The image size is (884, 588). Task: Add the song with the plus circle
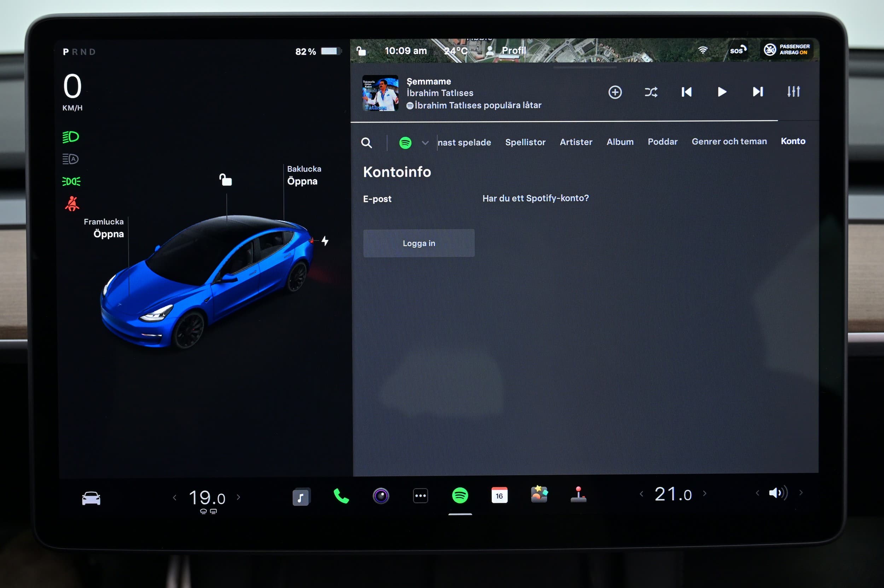click(615, 92)
